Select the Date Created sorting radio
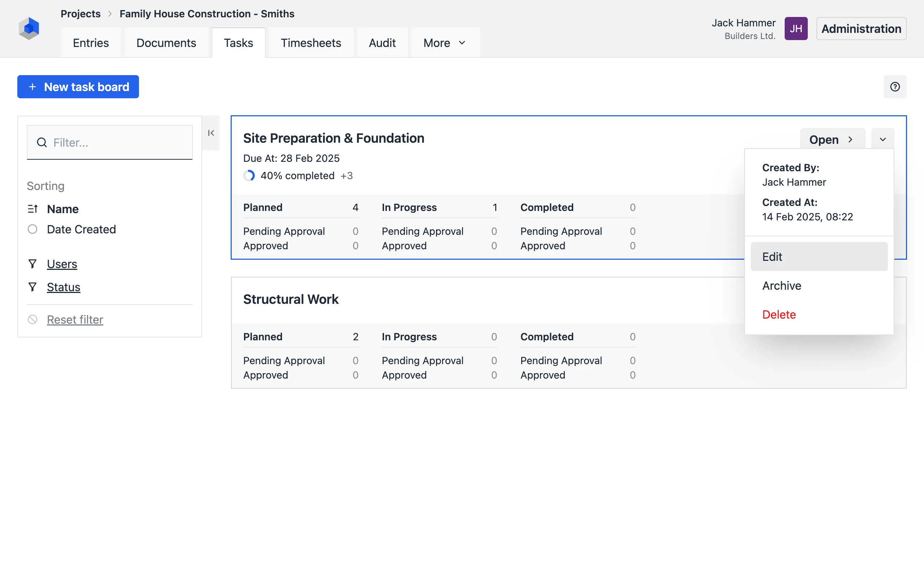924x578 pixels. [x=32, y=229]
